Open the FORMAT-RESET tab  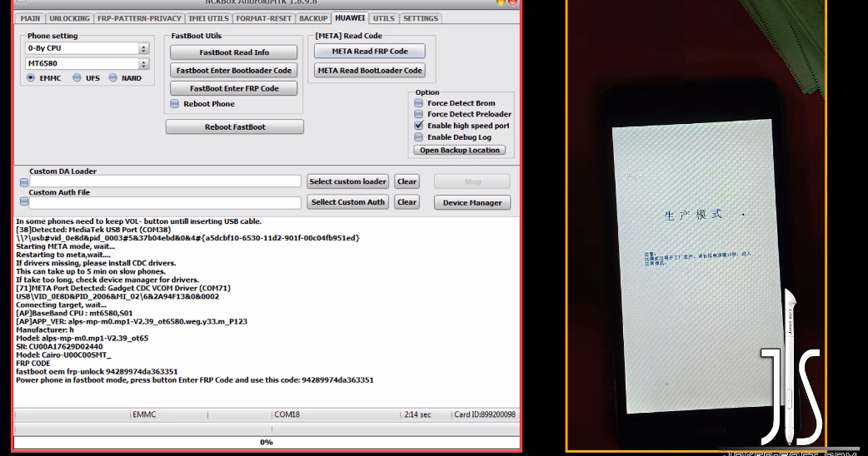(x=263, y=18)
